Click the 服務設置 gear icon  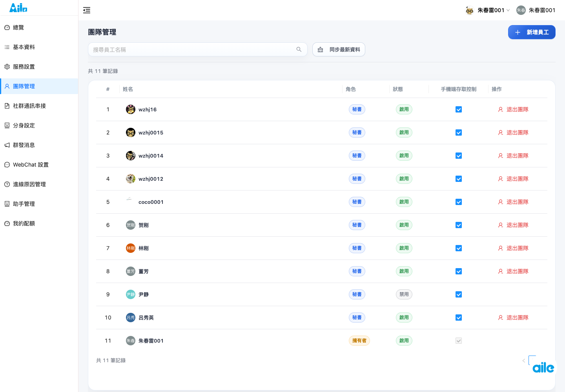pyautogui.click(x=7, y=67)
